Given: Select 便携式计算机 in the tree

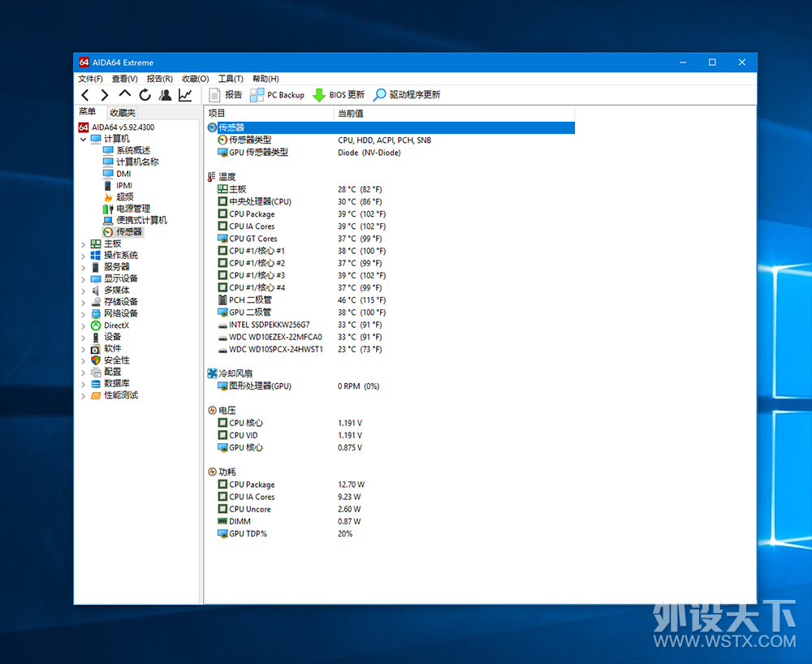Looking at the screenshot, I should [x=135, y=221].
